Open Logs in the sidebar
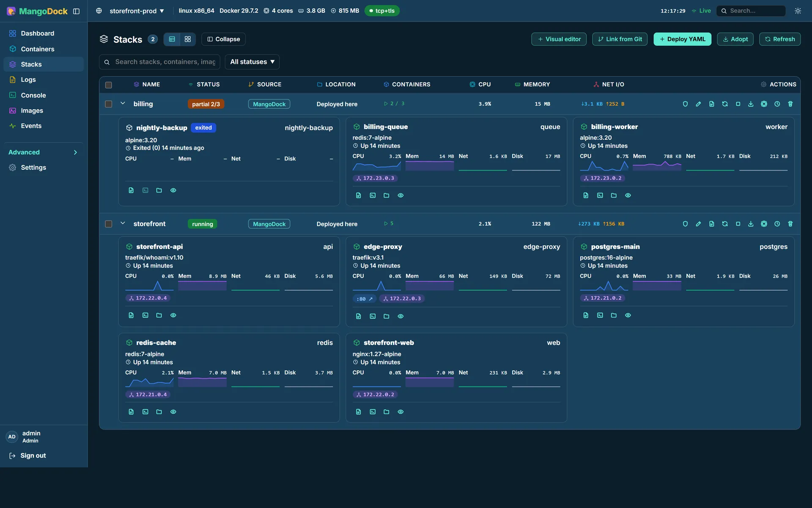 pyautogui.click(x=43, y=80)
